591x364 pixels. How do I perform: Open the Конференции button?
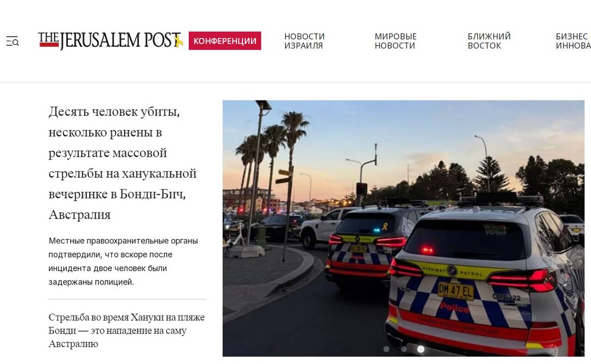pyautogui.click(x=225, y=41)
